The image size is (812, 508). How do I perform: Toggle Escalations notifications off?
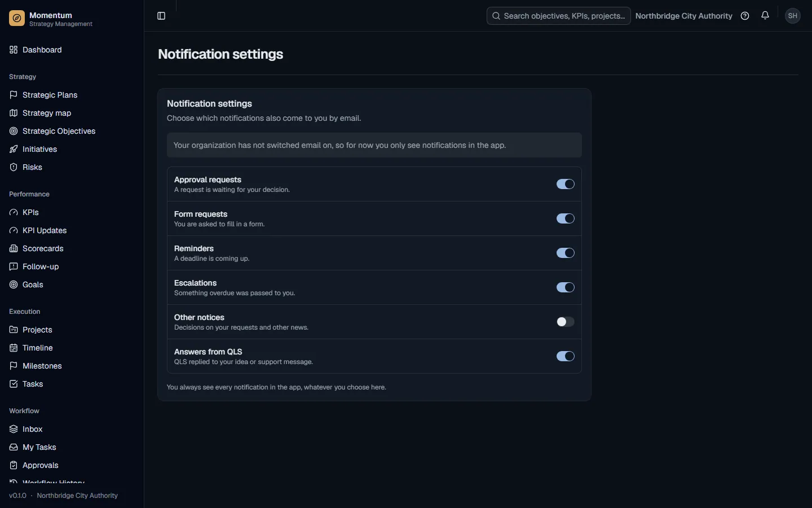click(566, 287)
